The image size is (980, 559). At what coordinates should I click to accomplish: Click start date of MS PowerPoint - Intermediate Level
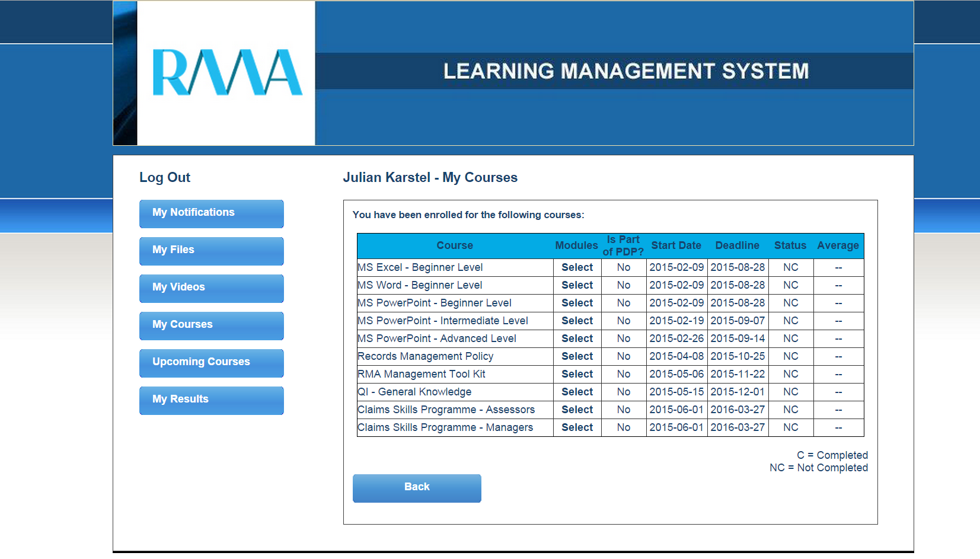[676, 321]
